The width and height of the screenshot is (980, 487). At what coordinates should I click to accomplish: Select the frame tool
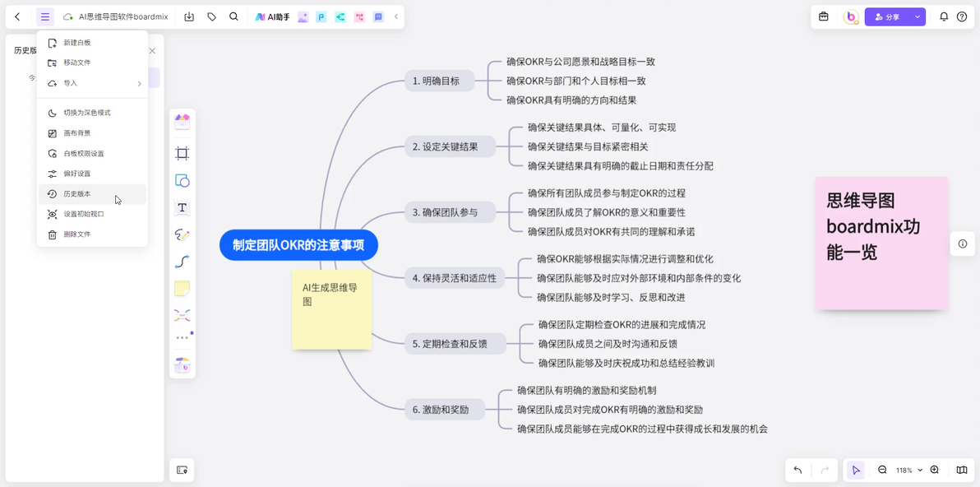point(182,153)
